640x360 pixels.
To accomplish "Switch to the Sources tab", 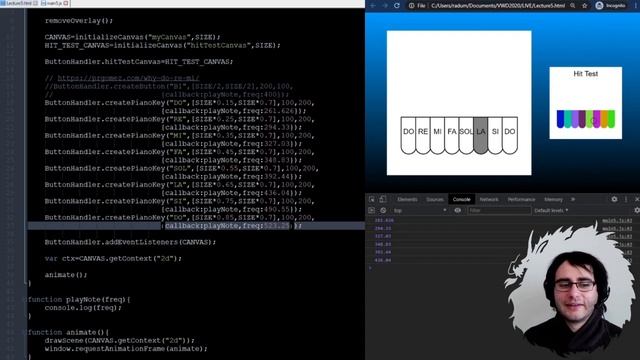I will (x=435, y=199).
